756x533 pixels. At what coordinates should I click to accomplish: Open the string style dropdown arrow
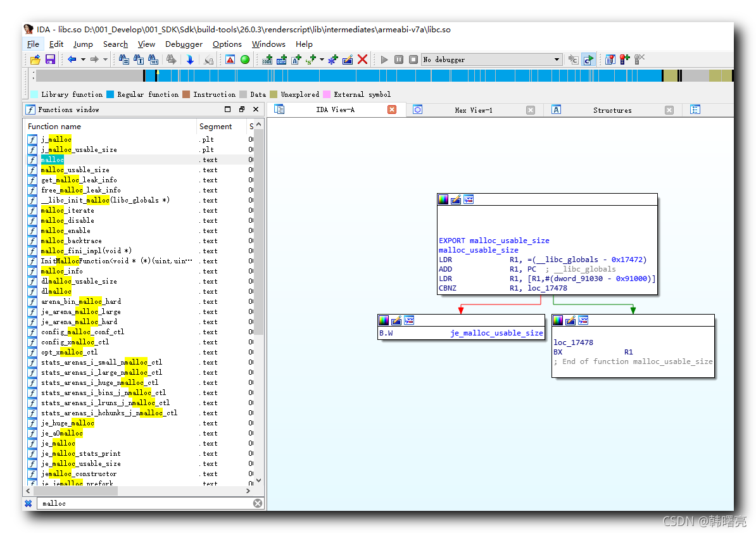tap(322, 60)
